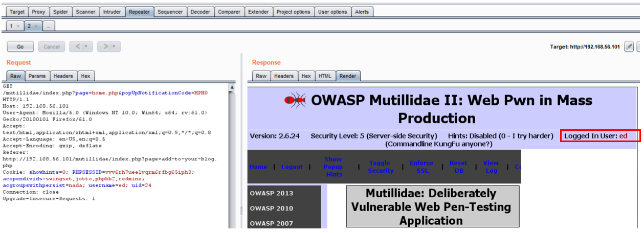Select the Extender tab

[258, 12]
